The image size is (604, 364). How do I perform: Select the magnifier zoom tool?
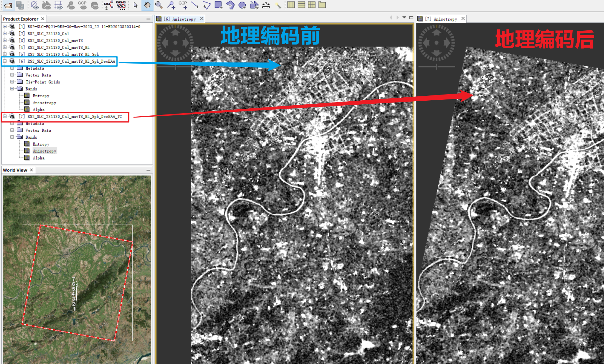click(x=159, y=5)
